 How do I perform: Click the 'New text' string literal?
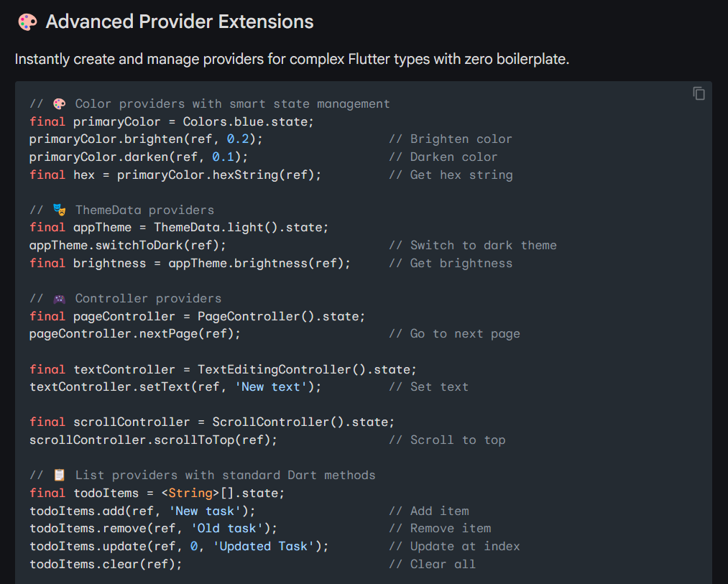pyautogui.click(x=271, y=386)
